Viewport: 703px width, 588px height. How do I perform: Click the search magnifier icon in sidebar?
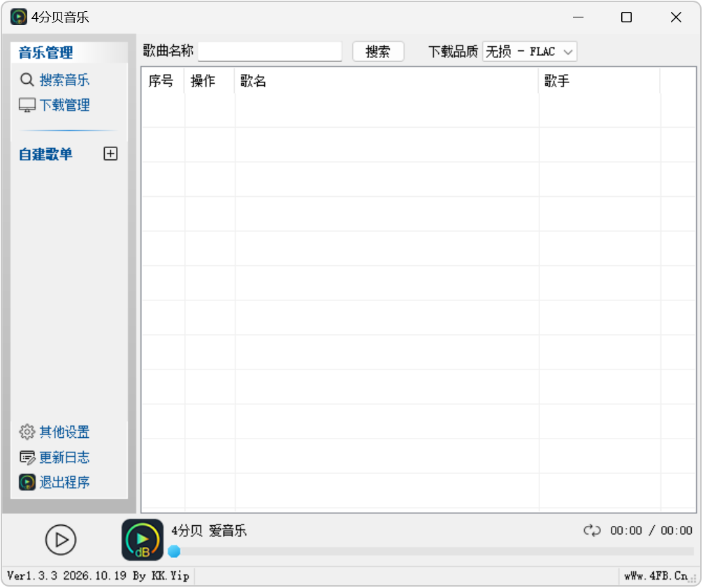pyautogui.click(x=27, y=80)
